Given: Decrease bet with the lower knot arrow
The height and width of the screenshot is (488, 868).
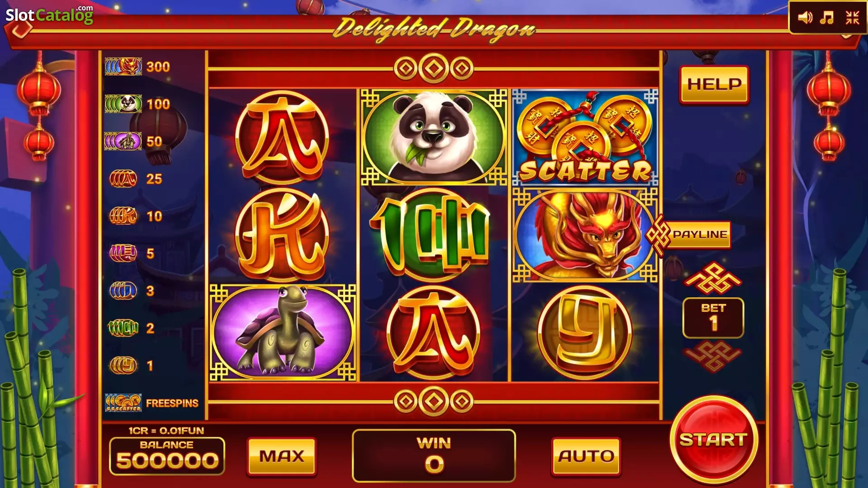Looking at the screenshot, I should click(x=713, y=357).
